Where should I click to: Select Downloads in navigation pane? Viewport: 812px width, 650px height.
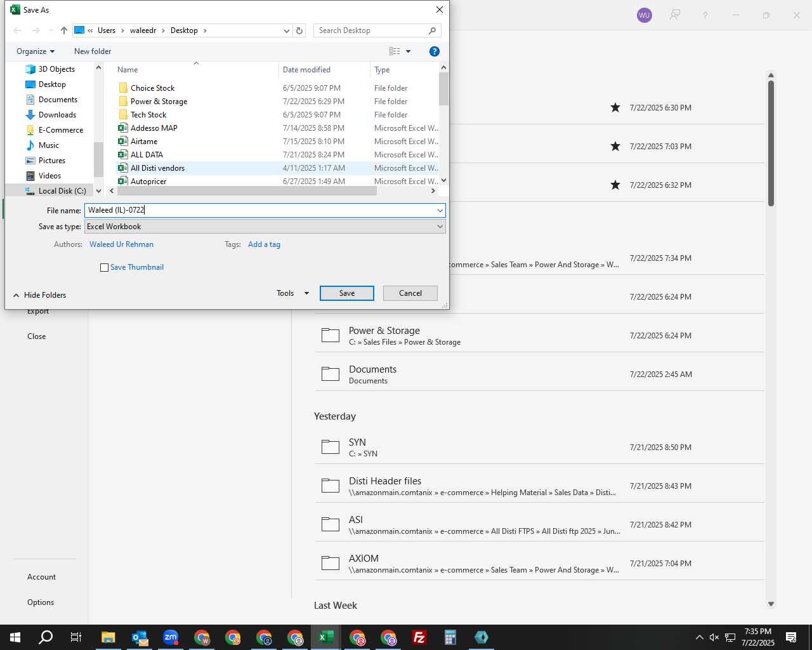[x=57, y=115]
